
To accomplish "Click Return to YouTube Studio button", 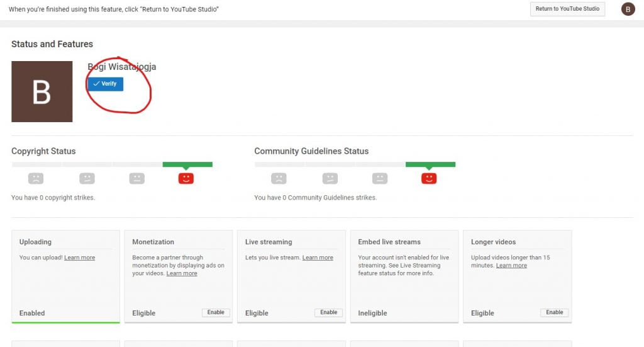I will (567, 9).
